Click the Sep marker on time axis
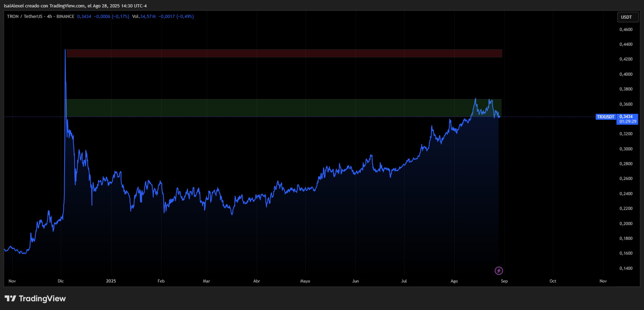The width and height of the screenshot is (644, 310). pyautogui.click(x=504, y=281)
